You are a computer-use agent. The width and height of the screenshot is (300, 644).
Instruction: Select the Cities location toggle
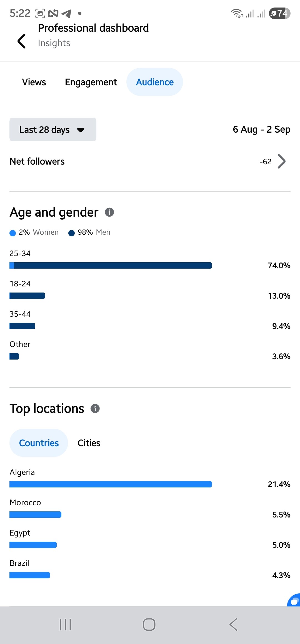tap(89, 443)
